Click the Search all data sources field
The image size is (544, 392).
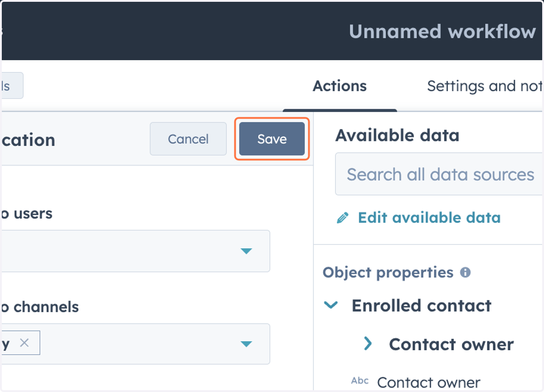439,174
